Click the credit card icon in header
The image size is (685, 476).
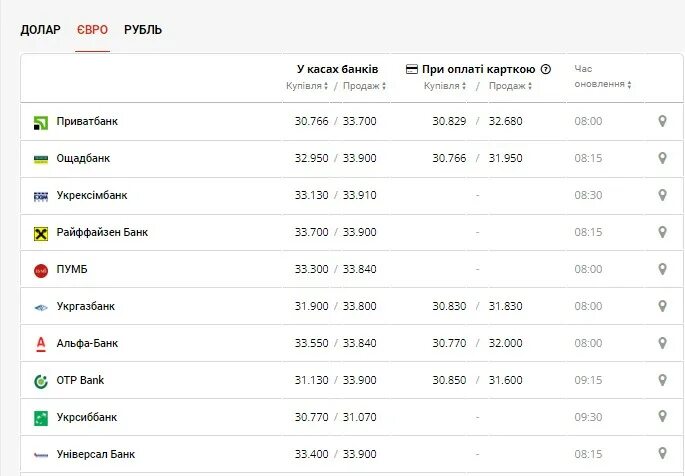pyautogui.click(x=412, y=69)
